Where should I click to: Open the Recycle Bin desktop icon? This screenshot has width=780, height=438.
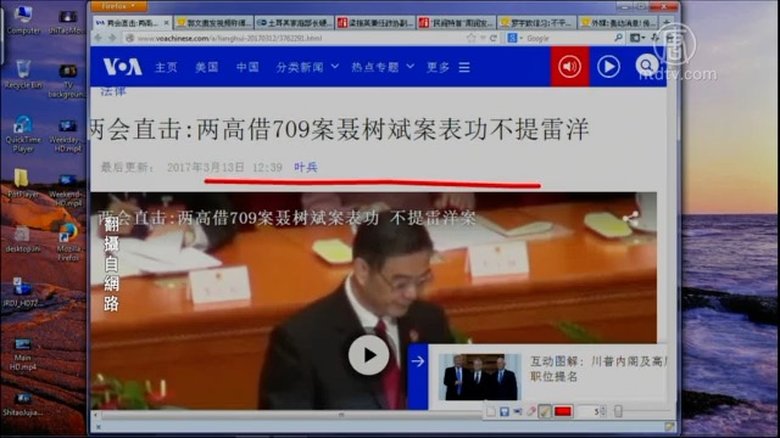click(x=22, y=73)
